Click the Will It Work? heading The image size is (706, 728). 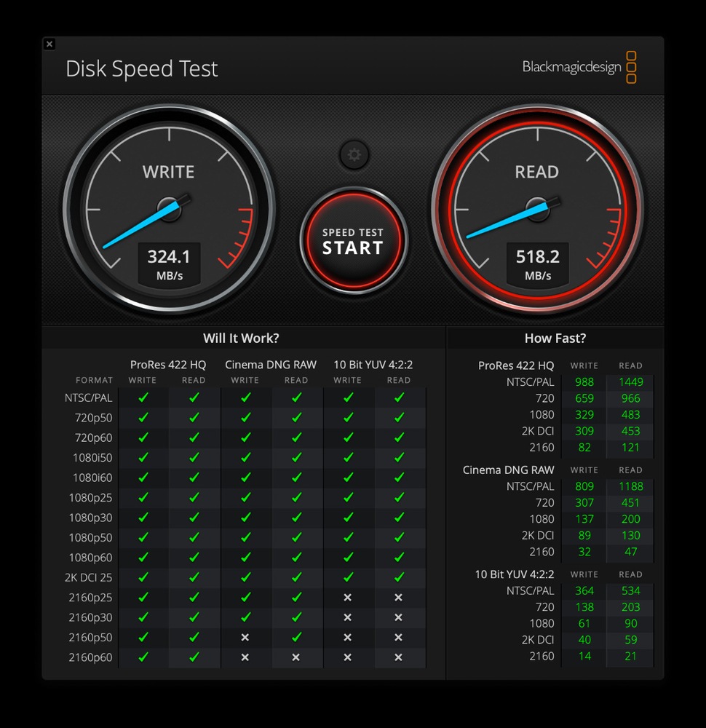coord(241,338)
